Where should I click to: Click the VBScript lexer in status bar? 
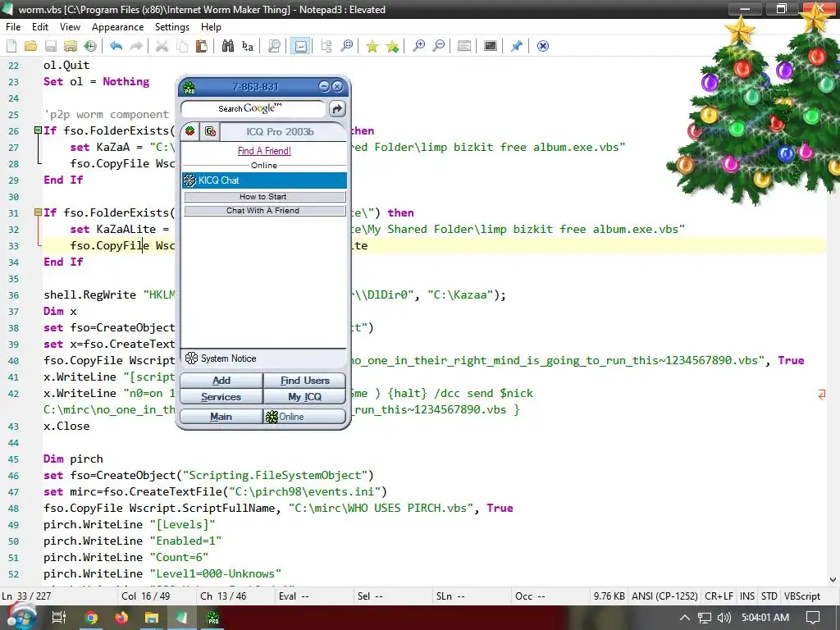click(802, 596)
